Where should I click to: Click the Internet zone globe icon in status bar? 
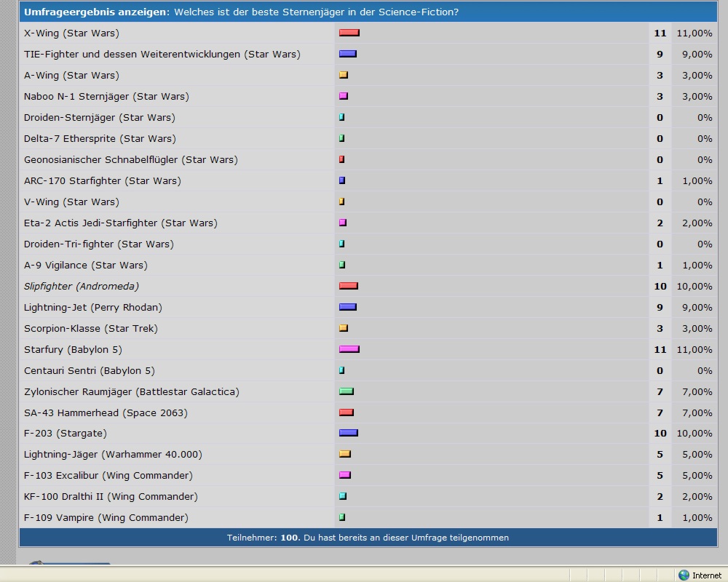click(x=684, y=575)
